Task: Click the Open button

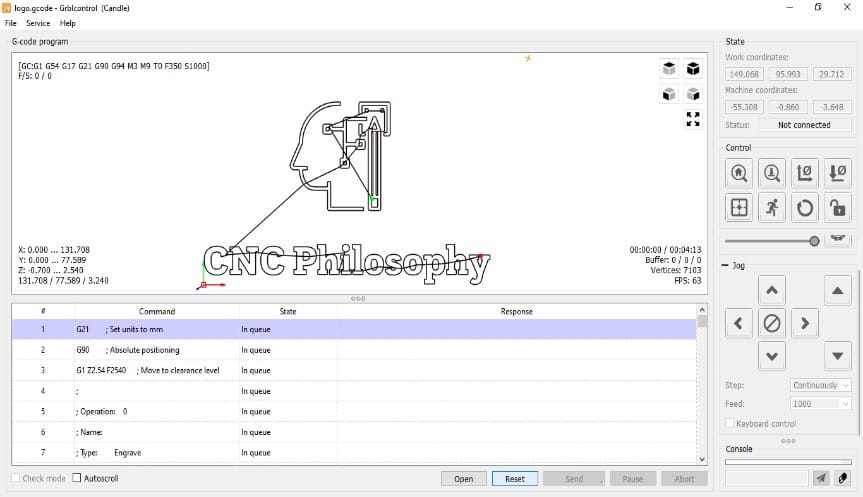Action: coord(463,479)
